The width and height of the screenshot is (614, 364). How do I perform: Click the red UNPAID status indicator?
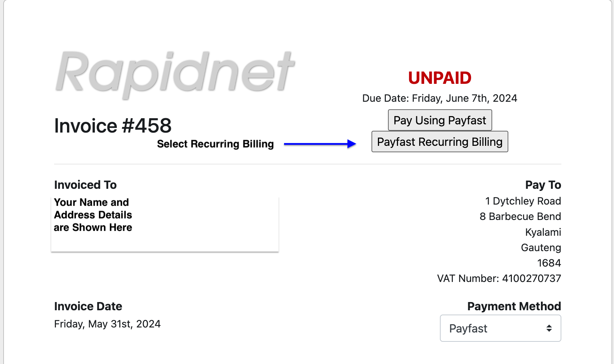pos(440,78)
